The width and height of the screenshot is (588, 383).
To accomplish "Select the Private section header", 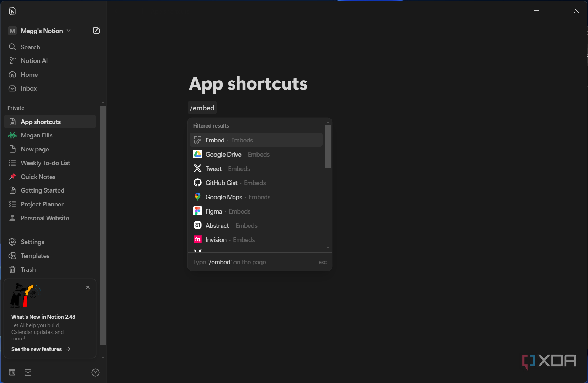I will [16, 108].
